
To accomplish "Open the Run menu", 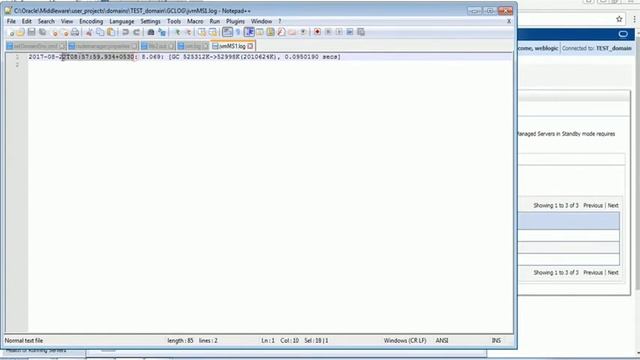I will (215, 21).
